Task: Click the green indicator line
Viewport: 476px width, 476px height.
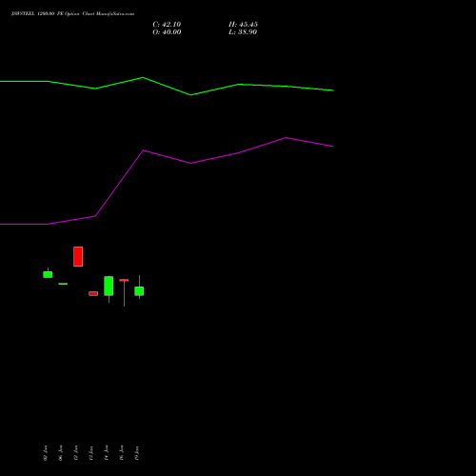Action: (x=167, y=86)
